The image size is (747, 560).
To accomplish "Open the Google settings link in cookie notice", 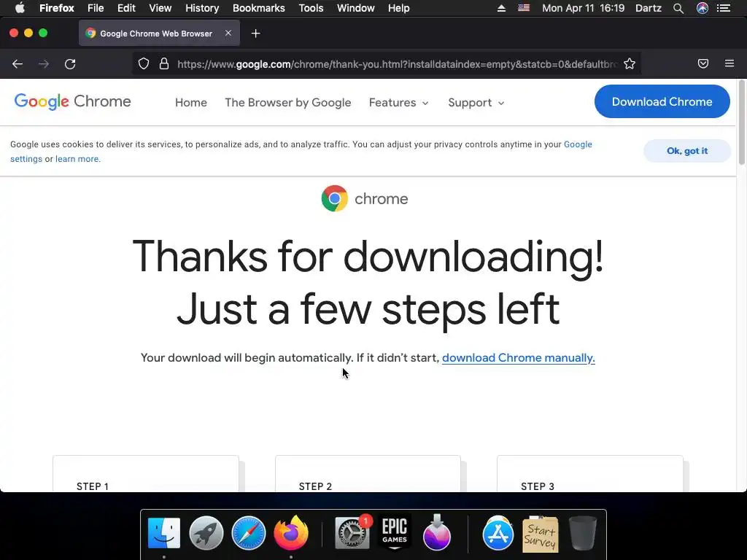I will click(578, 144).
